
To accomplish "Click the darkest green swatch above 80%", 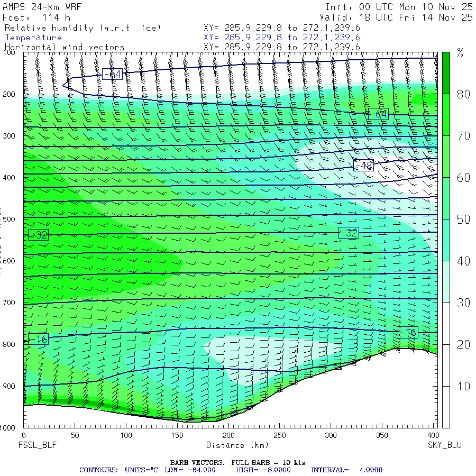I will 446,73.
